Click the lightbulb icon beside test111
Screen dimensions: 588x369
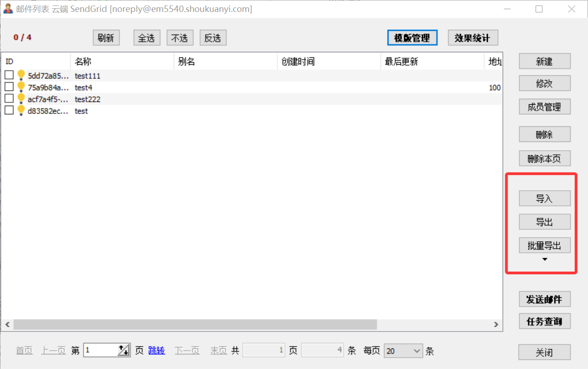coord(21,75)
